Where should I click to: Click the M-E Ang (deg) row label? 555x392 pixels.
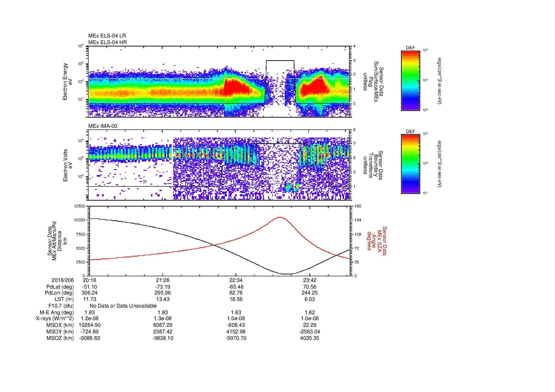click(56, 312)
